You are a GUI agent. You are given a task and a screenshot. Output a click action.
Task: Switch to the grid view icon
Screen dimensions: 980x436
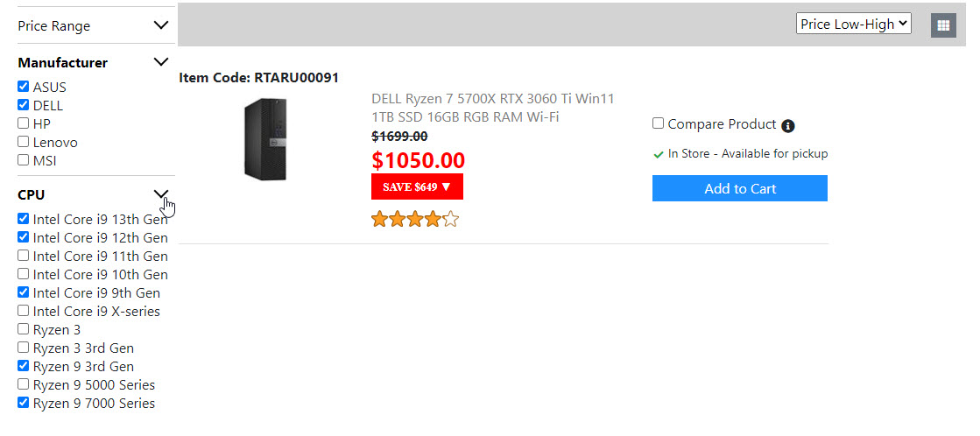click(x=943, y=25)
